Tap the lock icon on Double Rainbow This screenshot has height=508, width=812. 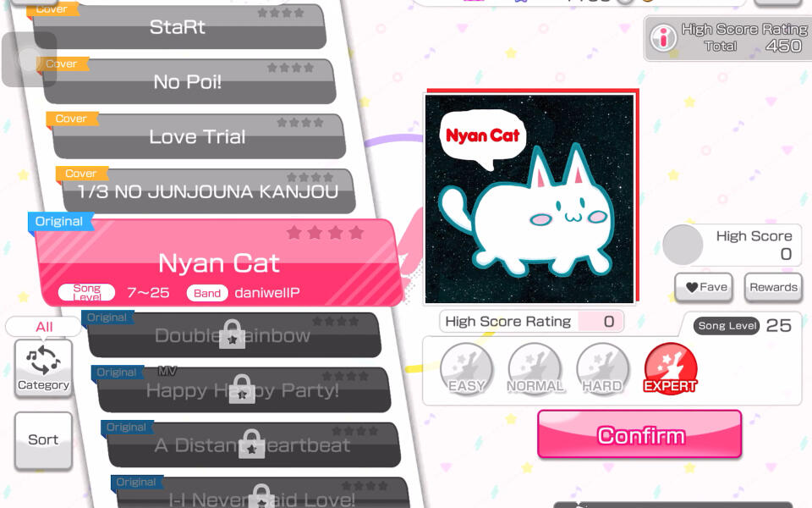[232, 334]
